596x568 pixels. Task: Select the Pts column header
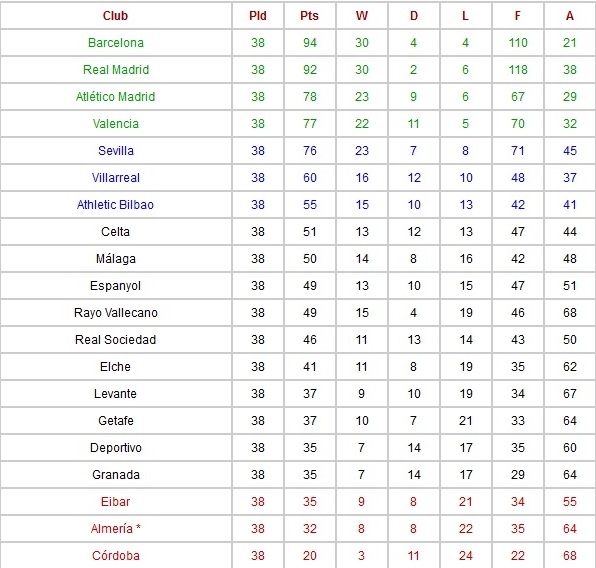tap(309, 16)
